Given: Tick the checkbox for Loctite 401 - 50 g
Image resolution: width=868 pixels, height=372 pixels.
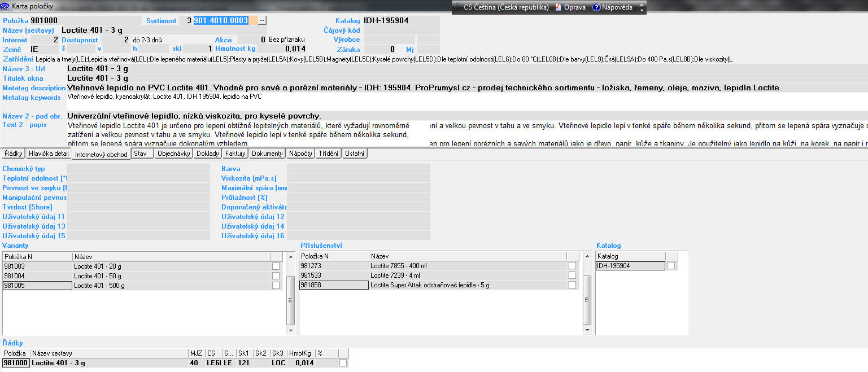Looking at the screenshot, I should click(276, 275).
